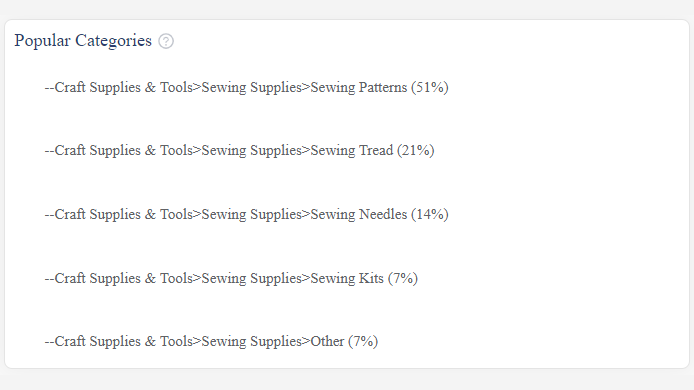Open the Sewing Patterns category entry
This screenshot has width=694, height=390.
coord(247,87)
